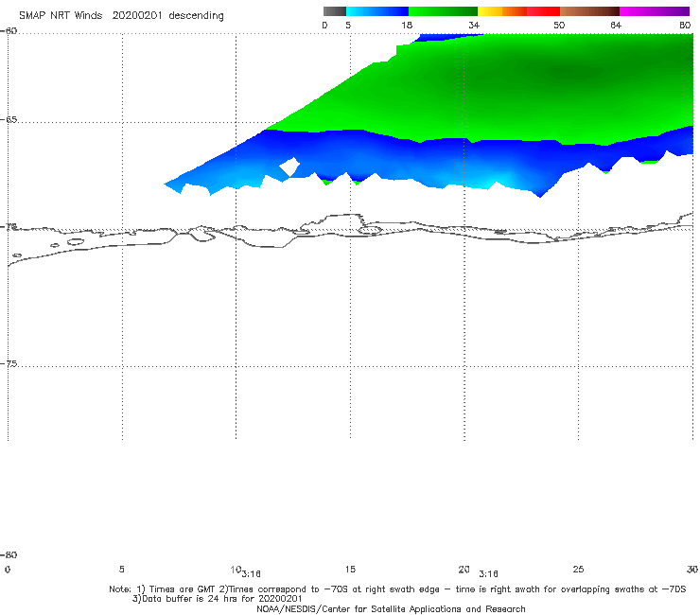Image resolution: width=700 pixels, height=615 pixels.
Task: Click the longitude axis label '10'
Action: [x=236, y=569]
